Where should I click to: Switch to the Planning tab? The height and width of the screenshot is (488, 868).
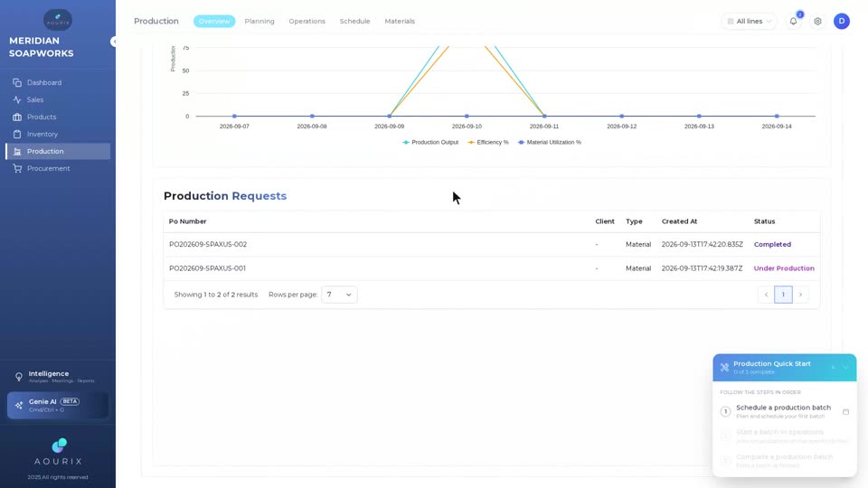point(259,21)
